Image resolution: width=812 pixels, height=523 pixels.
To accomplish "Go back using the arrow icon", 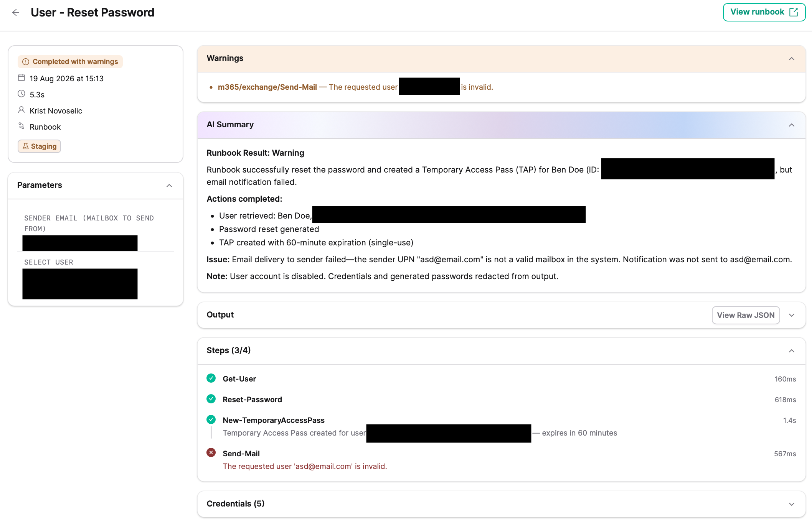I will tap(16, 13).
